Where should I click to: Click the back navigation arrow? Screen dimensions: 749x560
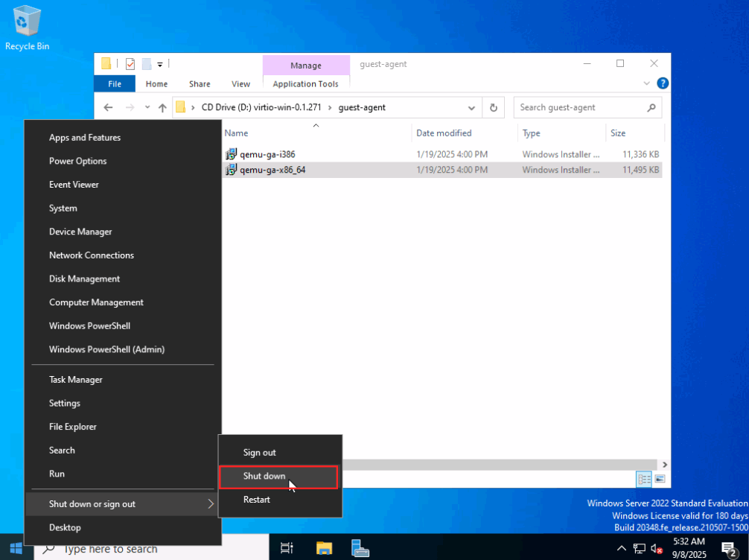point(108,107)
